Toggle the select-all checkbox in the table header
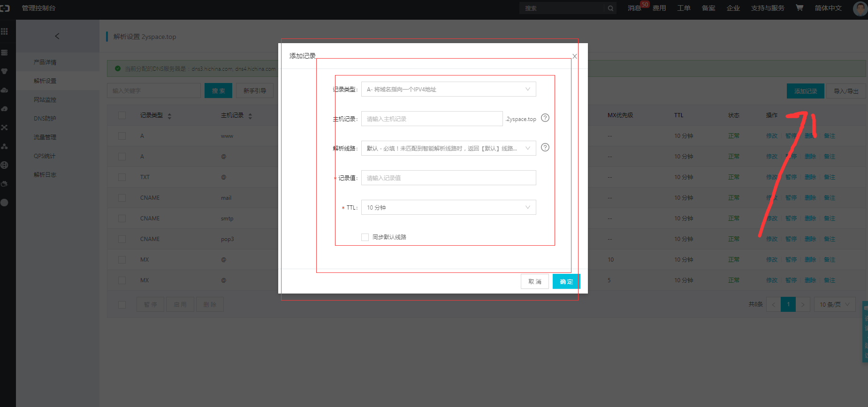Image resolution: width=868 pixels, height=407 pixels. click(x=122, y=115)
